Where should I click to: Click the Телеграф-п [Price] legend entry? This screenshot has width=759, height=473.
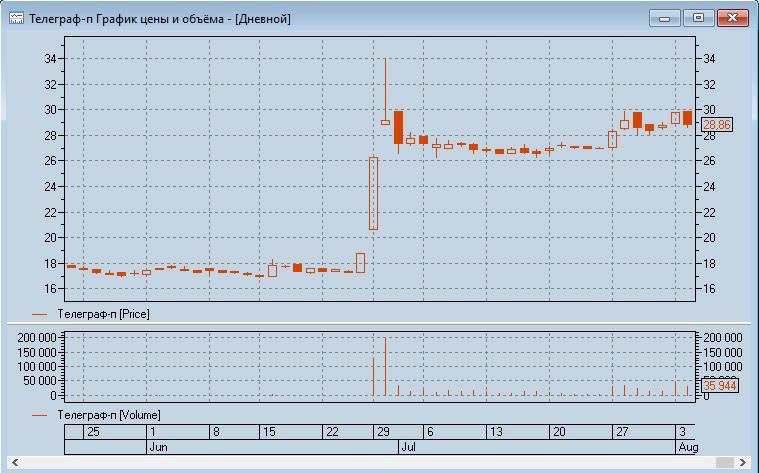[91, 314]
